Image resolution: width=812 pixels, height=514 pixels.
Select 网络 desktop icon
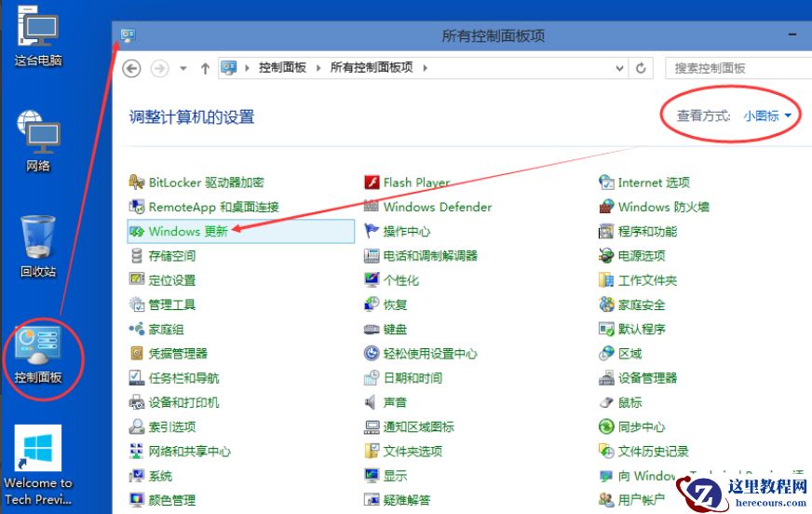(38, 141)
